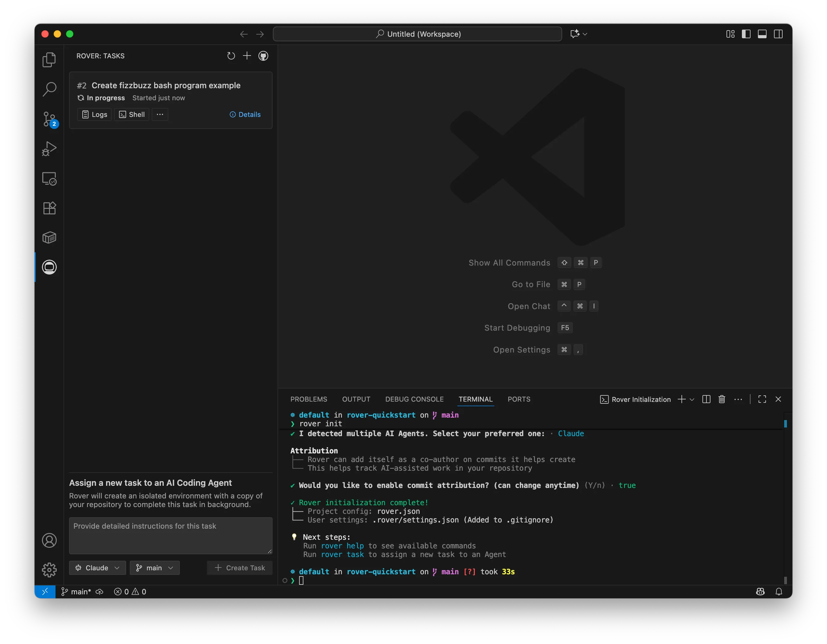827x644 pixels.
Task: Switch to the OUTPUT tab
Action: [x=356, y=399]
